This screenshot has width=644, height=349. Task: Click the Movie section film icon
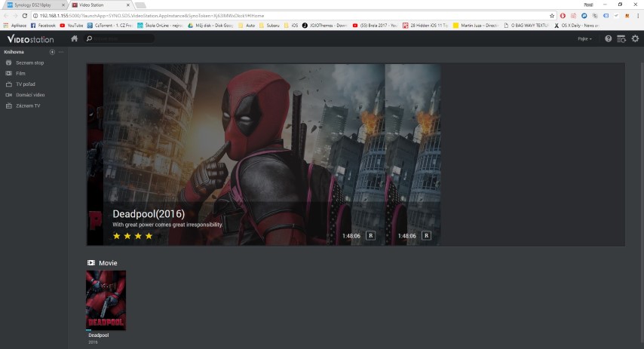click(91, 263)
